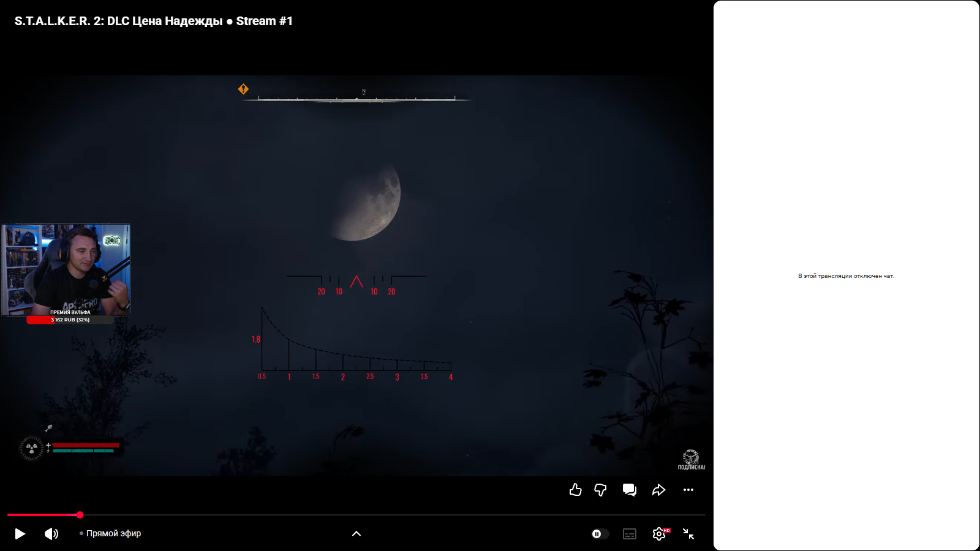The width and height of the screenshot is (980, 551).
Task: Click the orange quest marker on compass
Action: pos(243,89)
